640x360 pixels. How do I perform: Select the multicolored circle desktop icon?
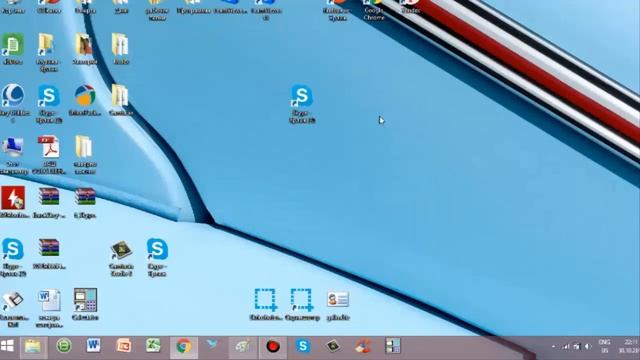tap(85, 100)
